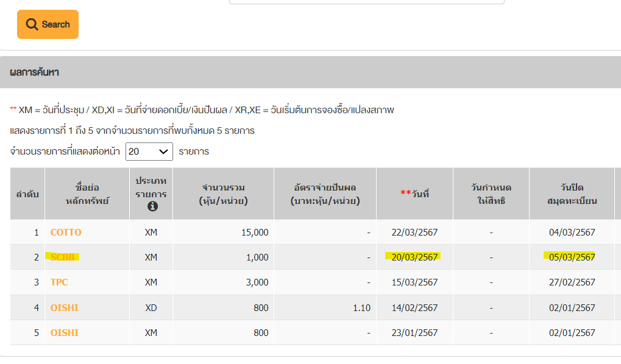Viewport: 621px width, 364px height.
Task: Click the highlighted date 20/03/2567
Action: [x=414, y=257]
